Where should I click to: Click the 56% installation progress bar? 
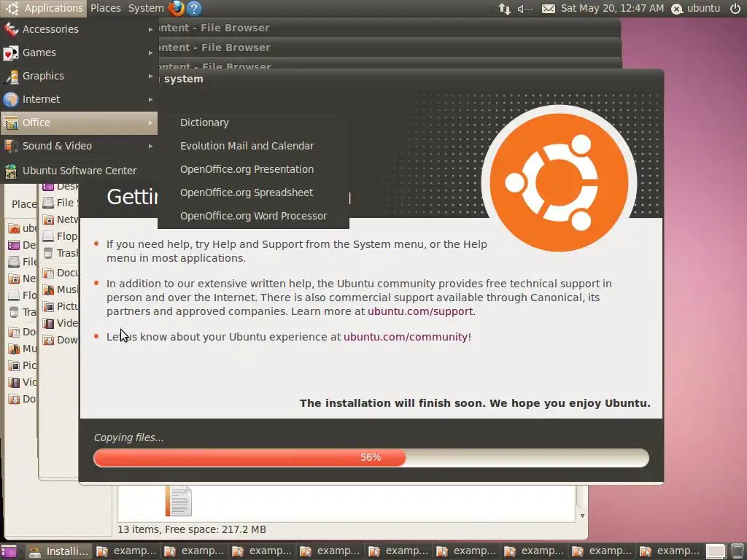371,458
